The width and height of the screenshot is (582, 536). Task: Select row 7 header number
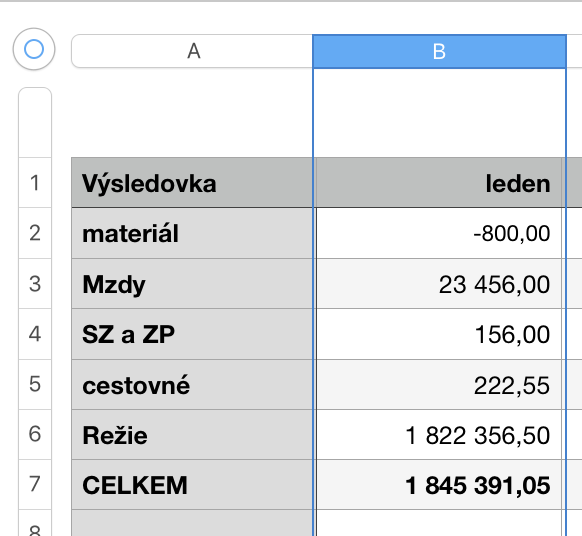point(35,484)
